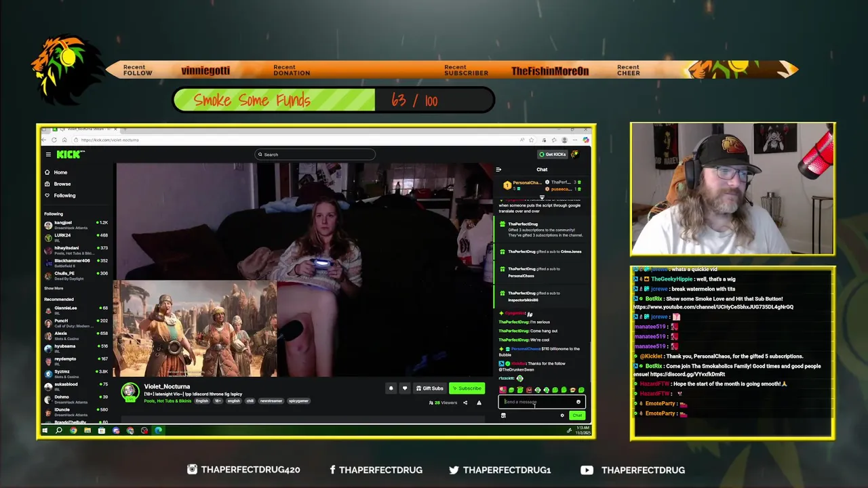Click browser back arrow

click(x=45, y=140)
